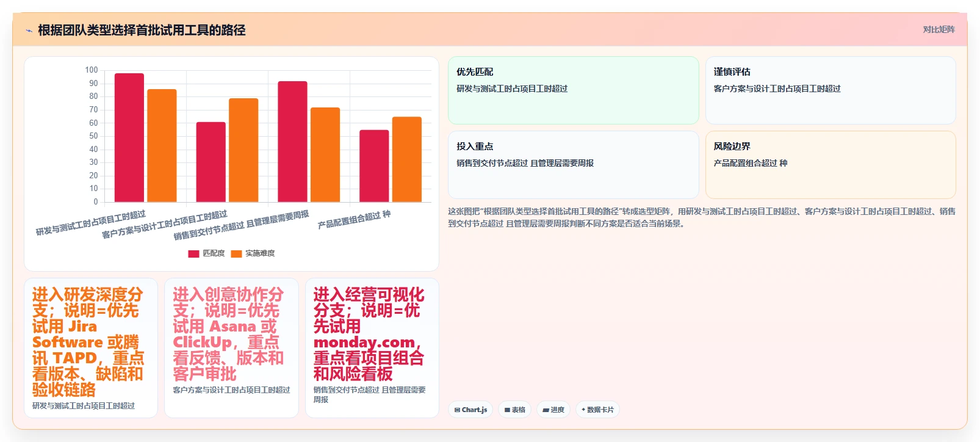The width and height of the screenshot is (980, 442).
Task: Click the x-axis label 客户方案与设计工时占项目工时超过
Action: coord(165,224)
